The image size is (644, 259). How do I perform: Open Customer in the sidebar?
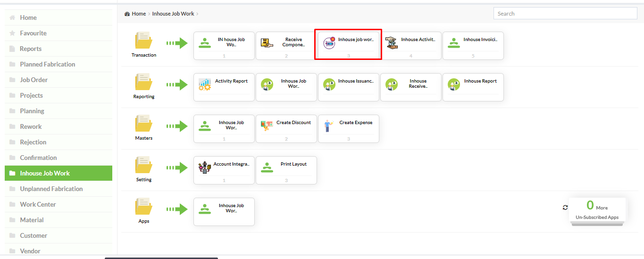[x=59, y=235]
